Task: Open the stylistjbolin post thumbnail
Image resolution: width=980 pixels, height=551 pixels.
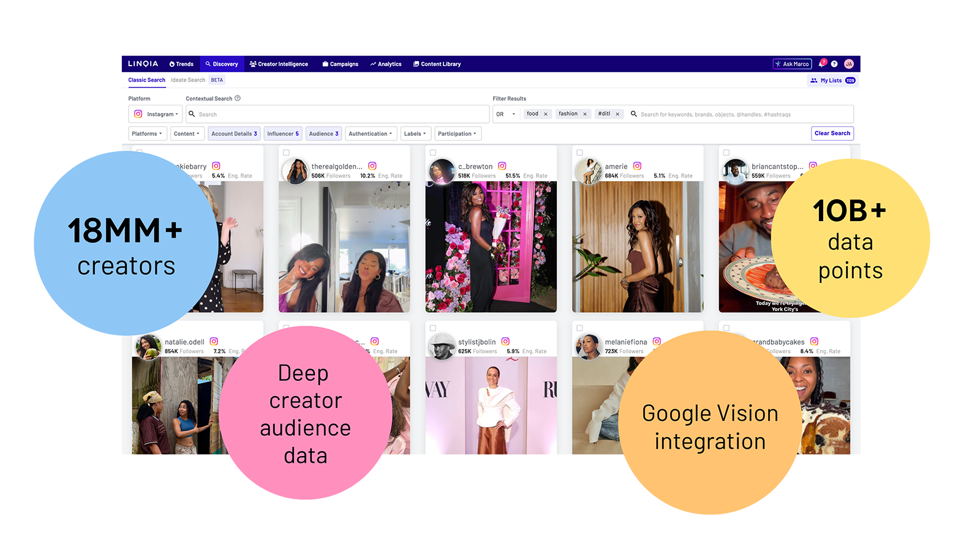Action: click(x=491, y=405)
